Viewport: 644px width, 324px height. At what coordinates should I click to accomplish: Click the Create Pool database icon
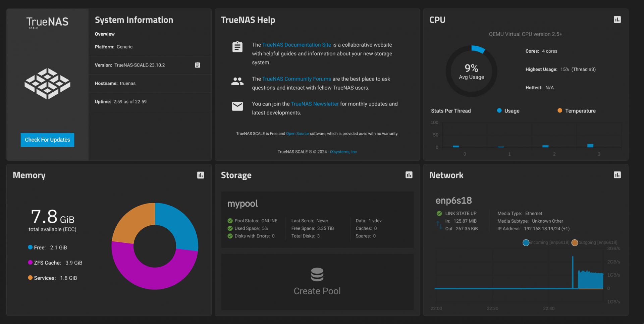[x=317, y=274]
